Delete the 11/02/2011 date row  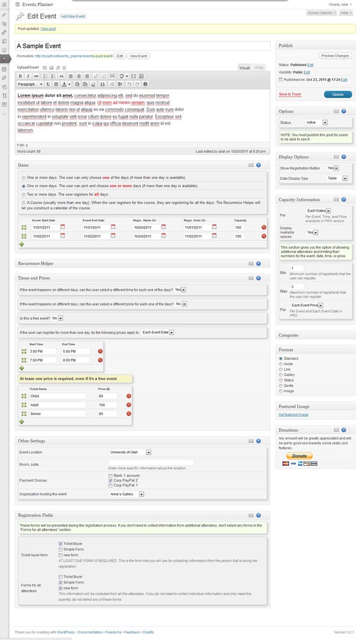(x=263, y=236)
